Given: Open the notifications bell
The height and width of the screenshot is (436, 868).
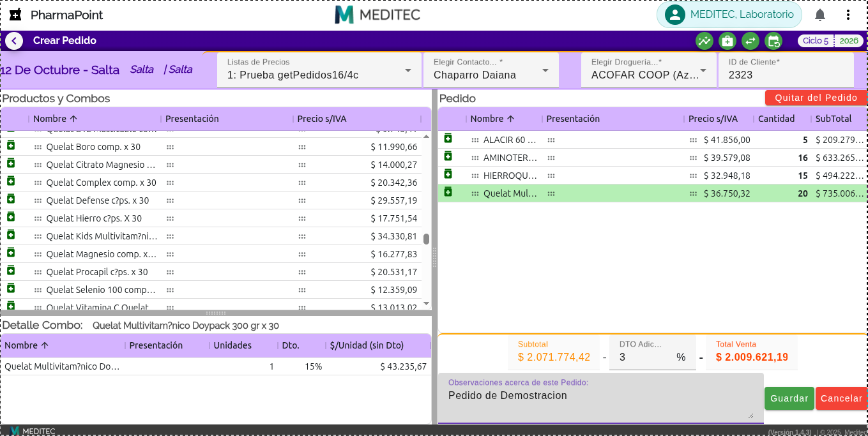Looking at the screenshot, I should click(x=820, y=15).
